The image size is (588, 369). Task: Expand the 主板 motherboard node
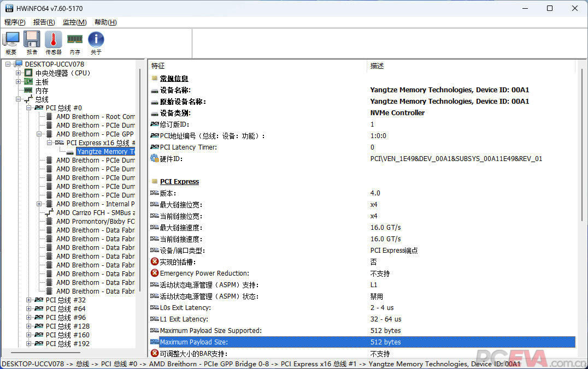18,81
